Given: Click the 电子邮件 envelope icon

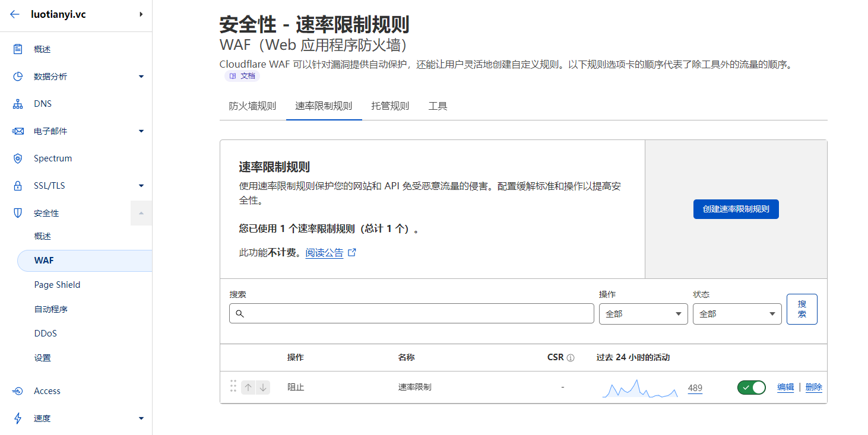Looking at the screenshot, I should (18, 131).
